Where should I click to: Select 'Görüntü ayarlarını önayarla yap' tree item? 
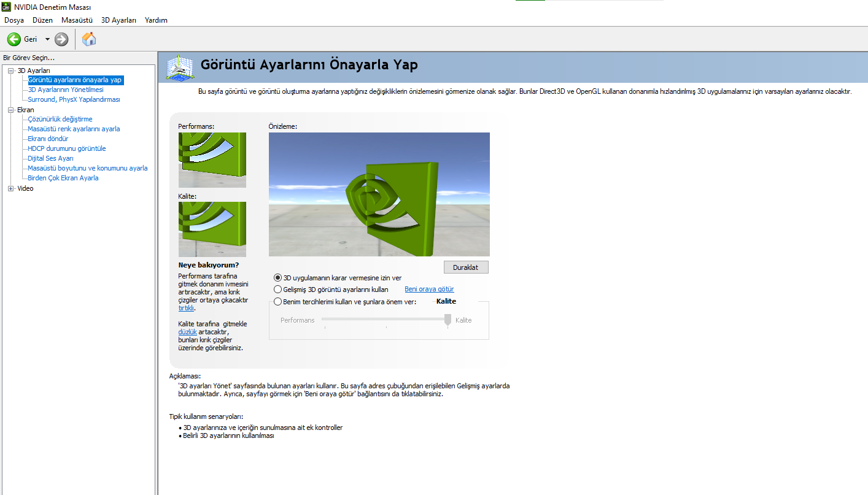tap(76, 80)
